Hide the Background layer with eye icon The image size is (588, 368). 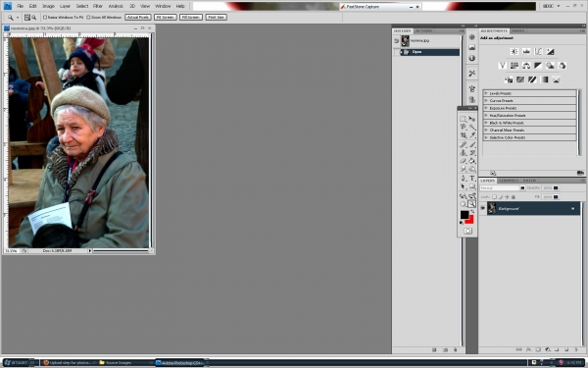pyautogui.click(x=482, y=208)
